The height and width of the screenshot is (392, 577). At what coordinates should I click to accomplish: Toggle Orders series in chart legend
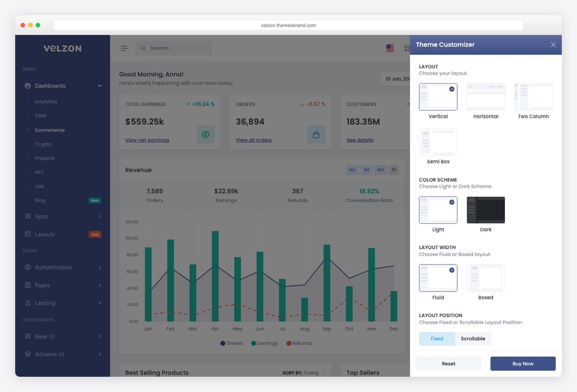tap(232, 343)
